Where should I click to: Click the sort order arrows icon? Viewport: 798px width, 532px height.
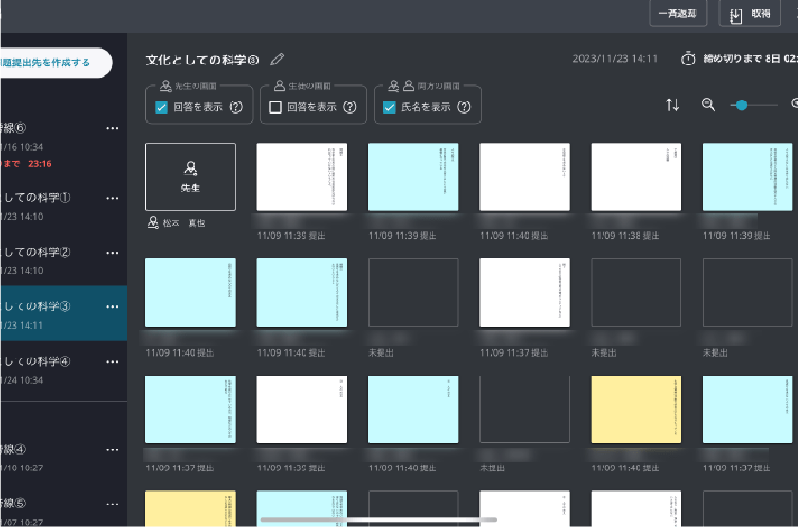(x=673, y=104)
